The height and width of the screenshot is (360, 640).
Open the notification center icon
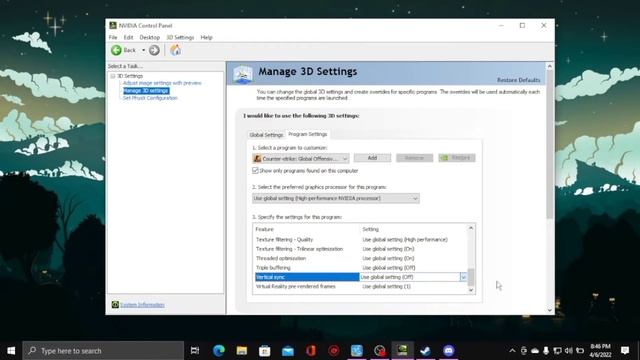(x=625, y=351)
